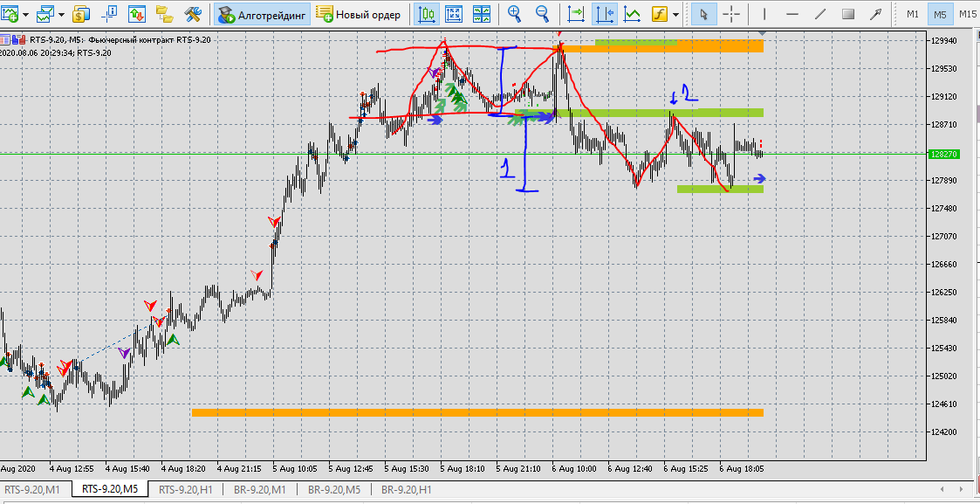The width and height of the screenshot is (980, 504).
Task: Open the Strategy Tester tools icon
Action: [193, 14]
